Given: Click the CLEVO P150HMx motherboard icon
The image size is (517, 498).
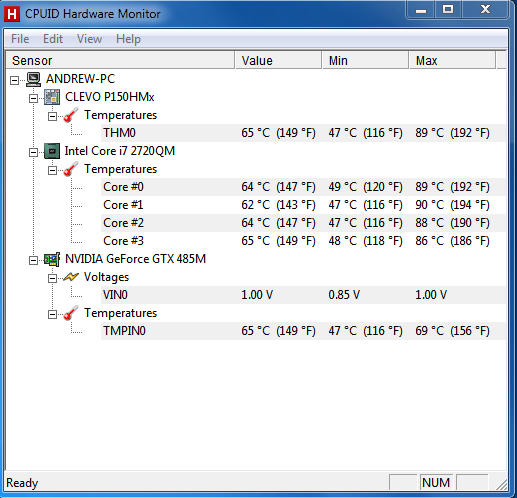Looking at the screenshot, I should pyautogui.click(x=52, y=97).
